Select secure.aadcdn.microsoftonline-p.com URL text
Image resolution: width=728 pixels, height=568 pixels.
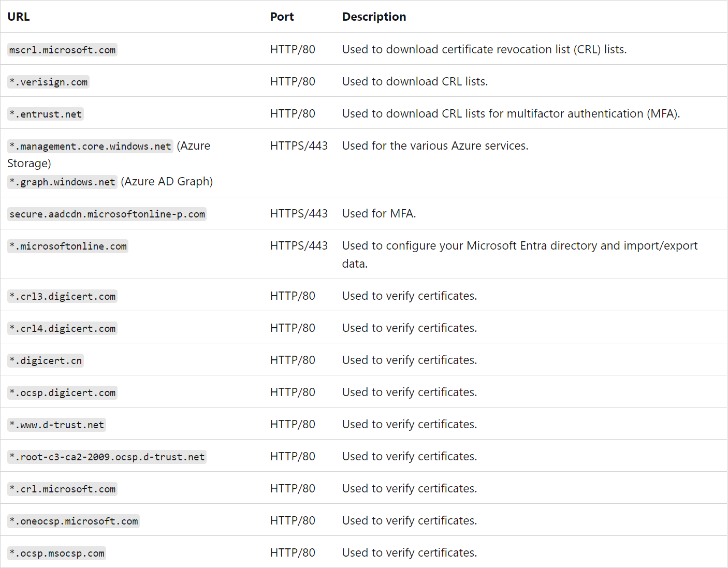coord(107,214)
